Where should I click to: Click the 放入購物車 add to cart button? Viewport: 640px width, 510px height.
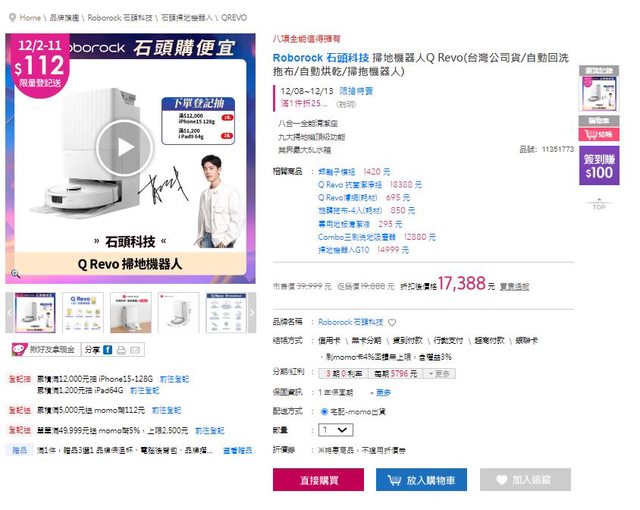421,480
